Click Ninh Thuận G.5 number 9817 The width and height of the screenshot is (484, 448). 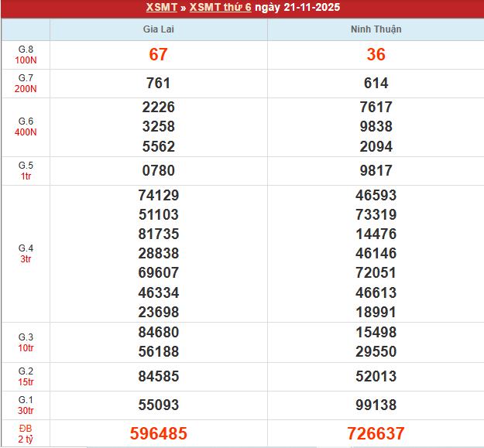point(376,170)
